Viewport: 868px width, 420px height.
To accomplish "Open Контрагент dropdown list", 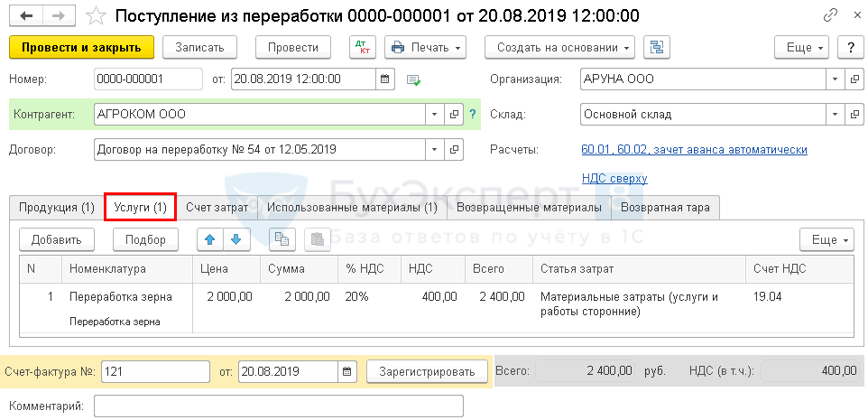I will (x=434, y=115).
